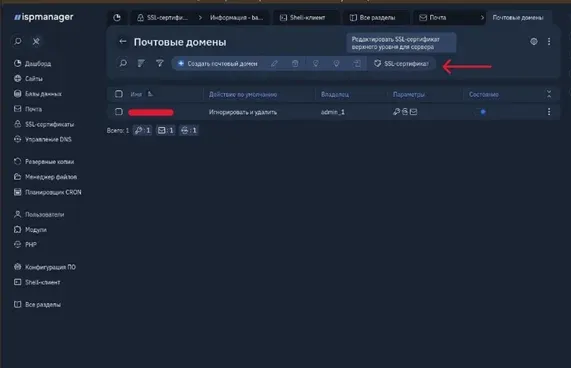
Task: Open page settings gear icon
Action: tap(533, 41)
